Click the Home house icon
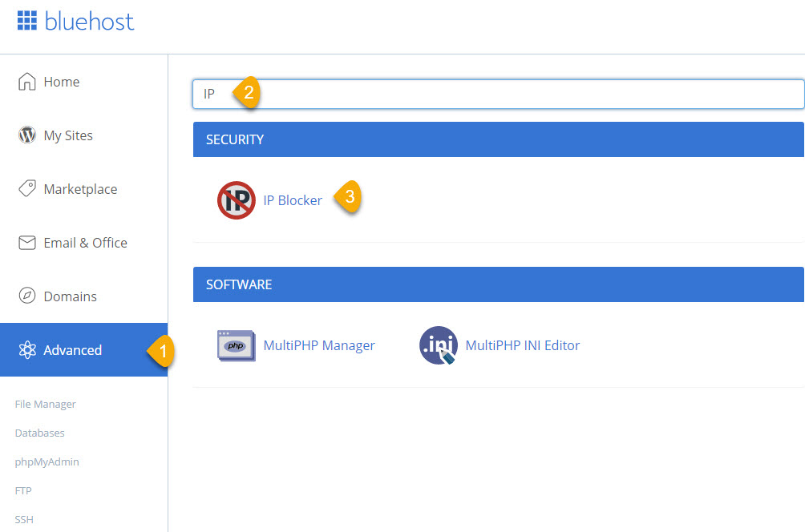The height and width of the screenshot is (532, 805). tap(27, 82)
